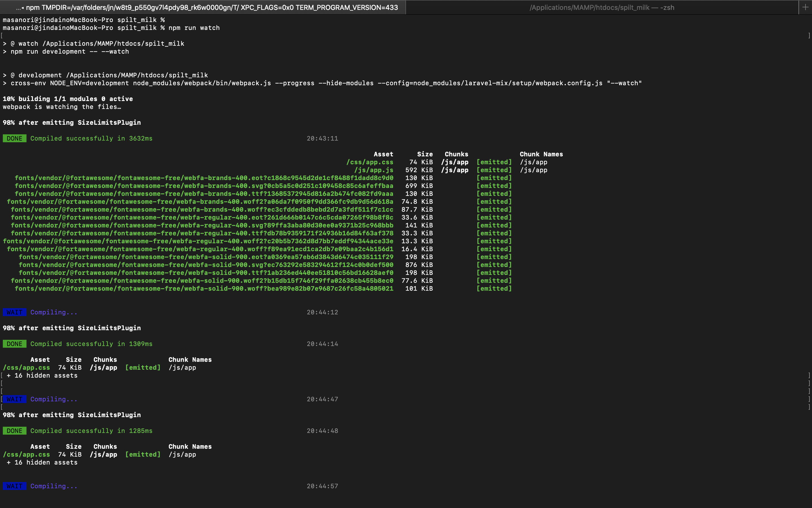Click the 20:44:48 timestamp
The image size is (812, 508).
pos(322,431)
